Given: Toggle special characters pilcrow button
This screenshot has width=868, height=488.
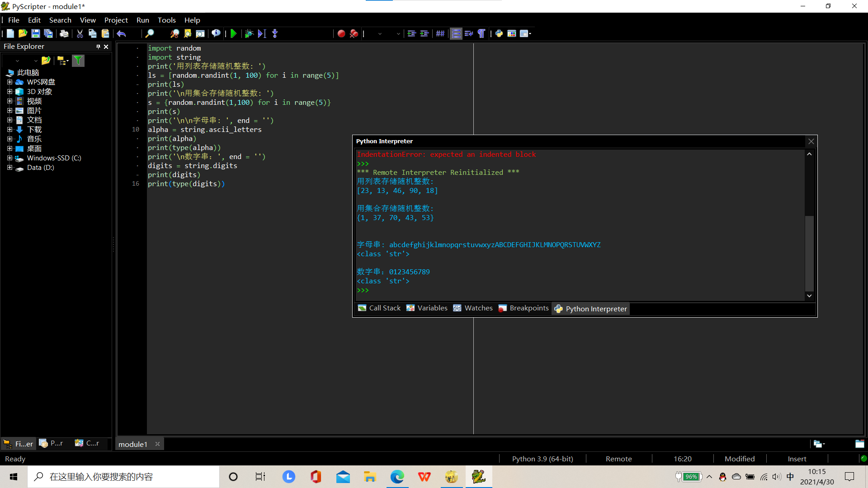Looking at the screenshot, I should point(481,33).
